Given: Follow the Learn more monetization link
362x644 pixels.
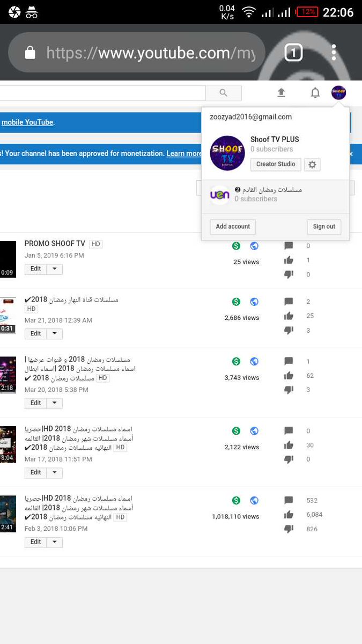Looking at the screenshot, I should click(184, 153).
